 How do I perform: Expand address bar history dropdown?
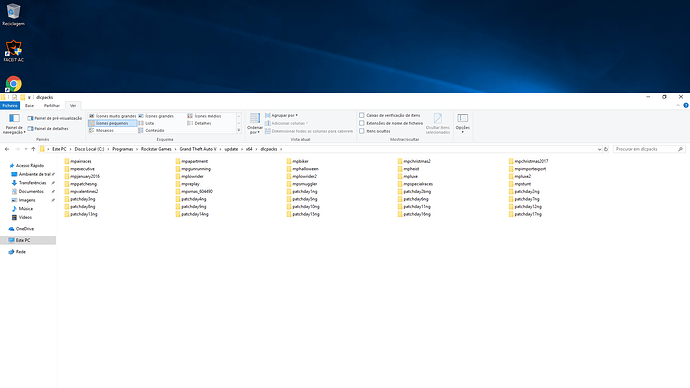pyautogui.click(x=599, y=149)
